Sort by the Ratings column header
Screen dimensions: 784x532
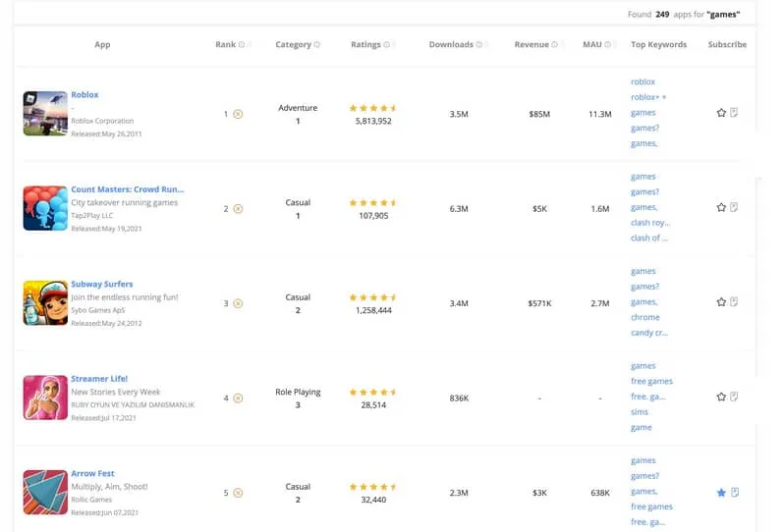click(365, 44)
